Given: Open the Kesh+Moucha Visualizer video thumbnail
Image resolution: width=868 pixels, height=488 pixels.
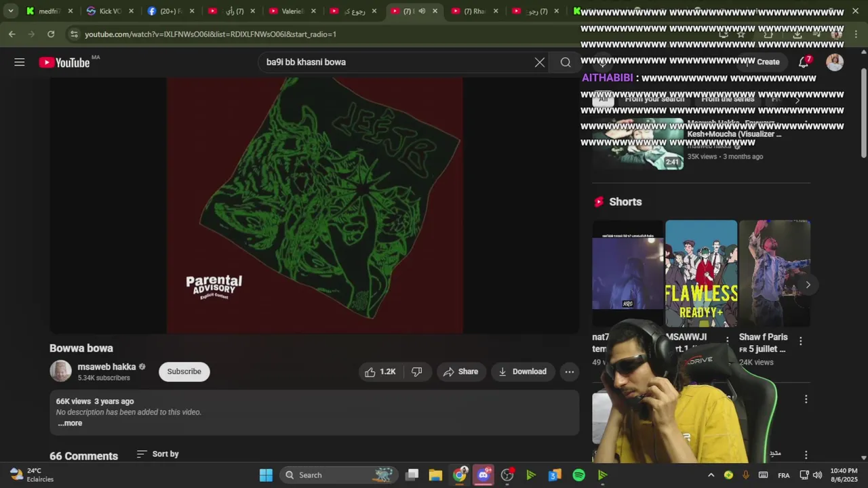Looking at the screenshot, I should point(638,144).
